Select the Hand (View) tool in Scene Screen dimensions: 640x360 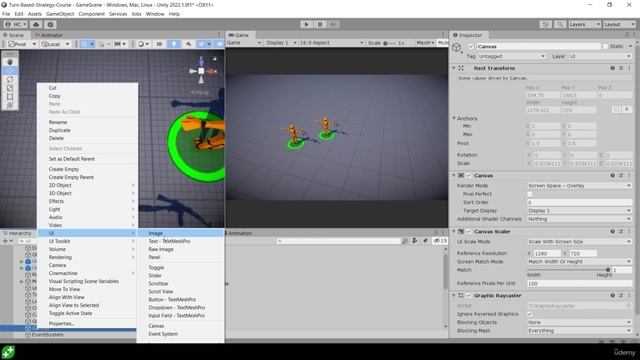coord(10,62)
